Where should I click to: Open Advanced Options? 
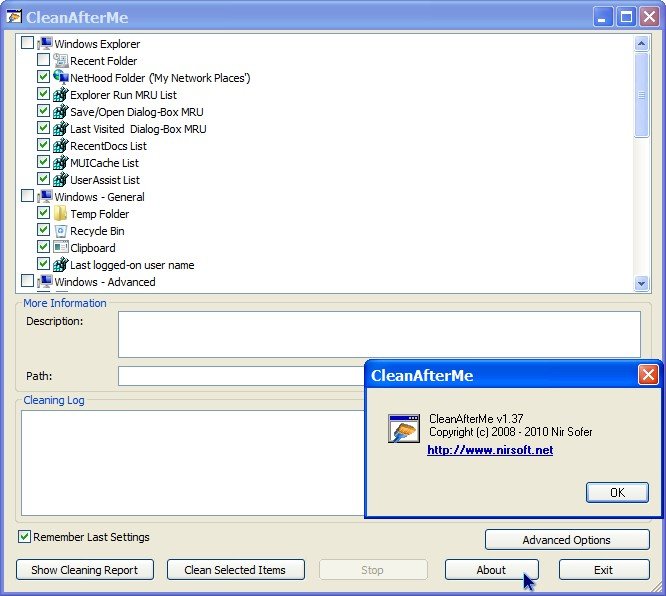(567, 540)
